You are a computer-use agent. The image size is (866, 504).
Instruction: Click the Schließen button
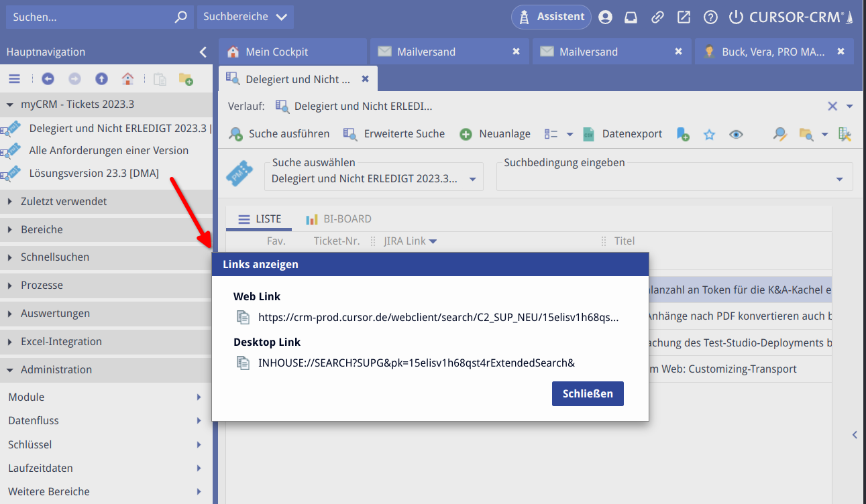click(588, 393)
